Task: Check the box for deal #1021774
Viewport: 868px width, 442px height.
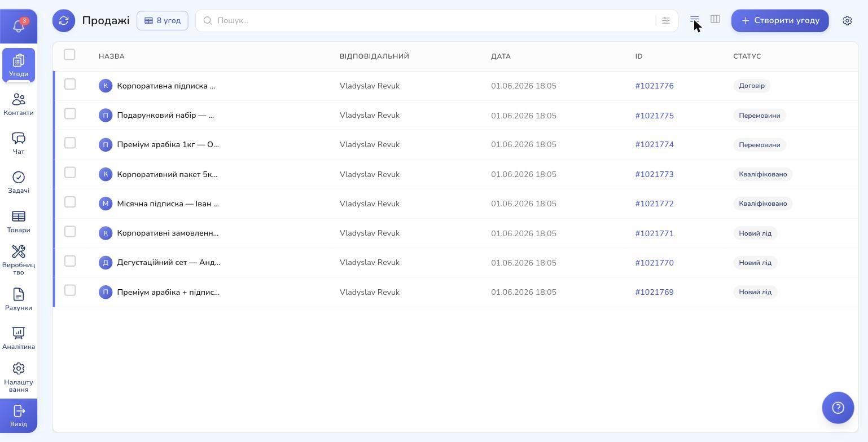Action: pos(70,143)
